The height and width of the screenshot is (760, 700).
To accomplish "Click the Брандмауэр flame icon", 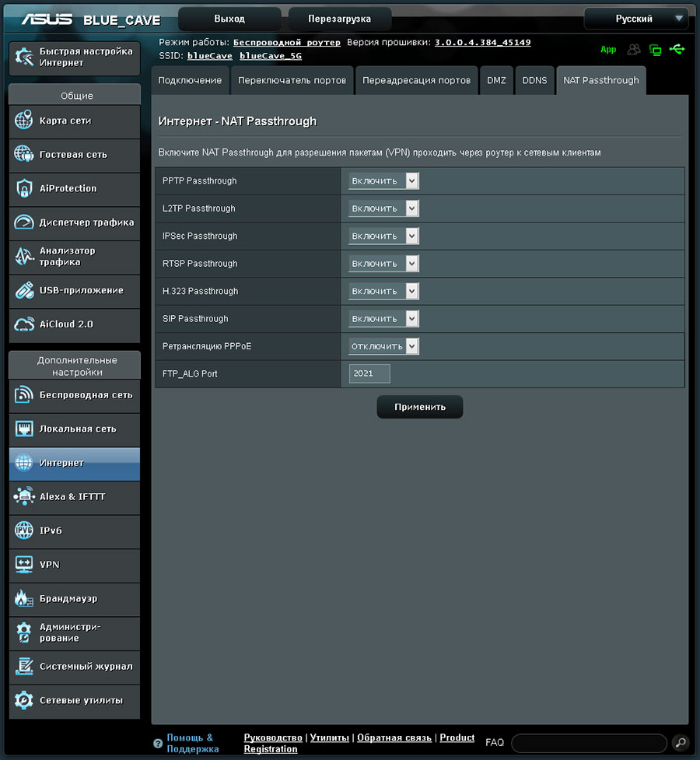I will click(24, 598).
